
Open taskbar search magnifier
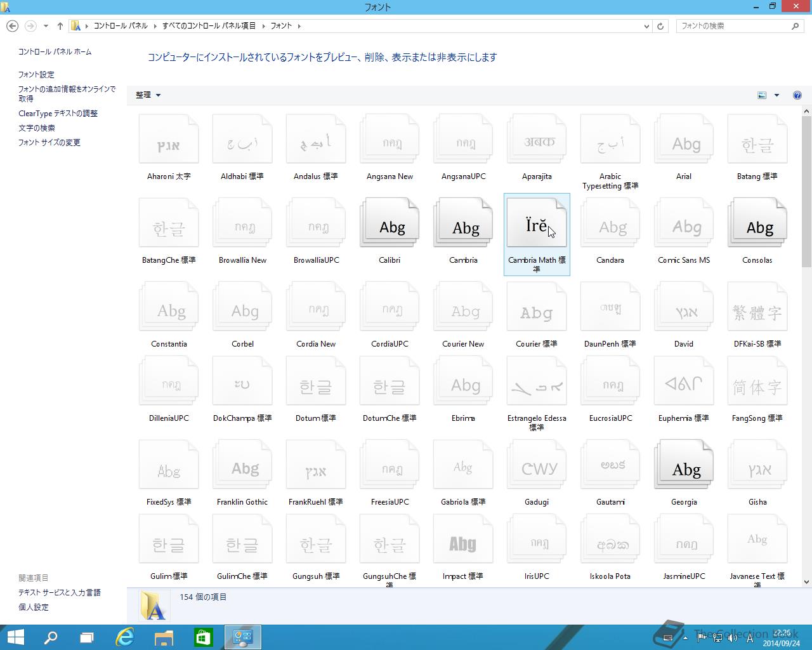pyautogui.click(x=51, y=637)
